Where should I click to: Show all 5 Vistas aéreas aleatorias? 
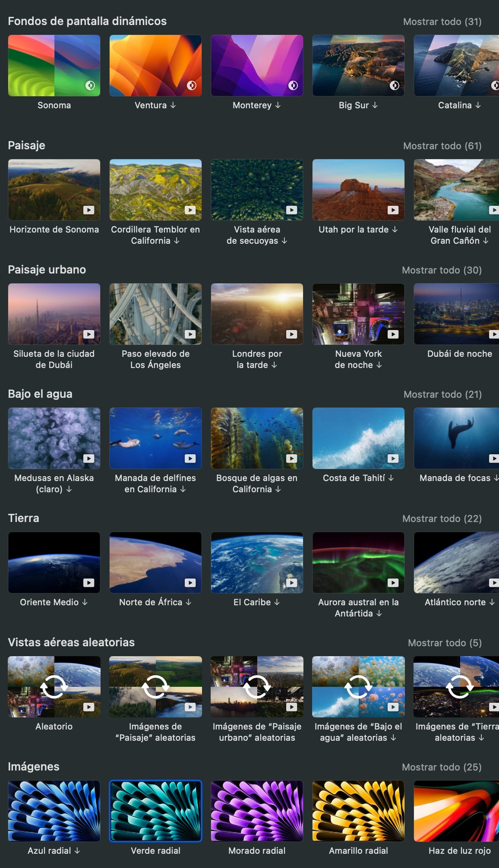[445, 643]
